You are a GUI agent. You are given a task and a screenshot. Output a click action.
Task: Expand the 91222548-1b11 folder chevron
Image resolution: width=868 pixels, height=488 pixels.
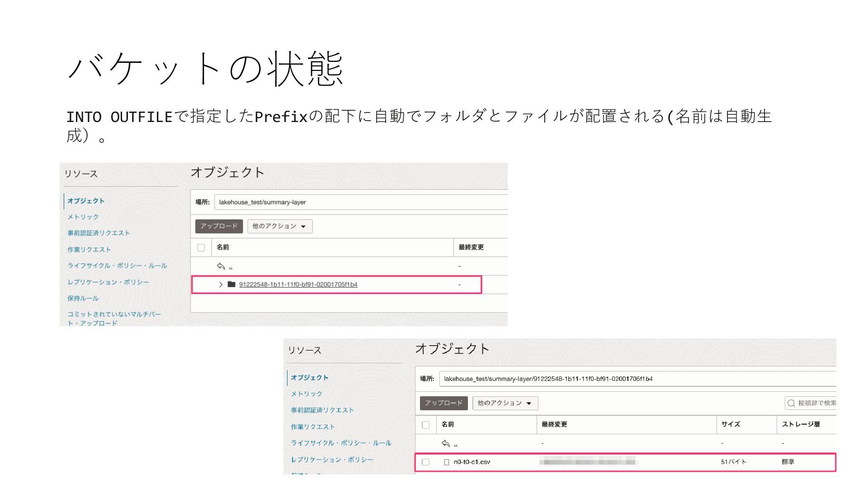(x=221, y=285)
